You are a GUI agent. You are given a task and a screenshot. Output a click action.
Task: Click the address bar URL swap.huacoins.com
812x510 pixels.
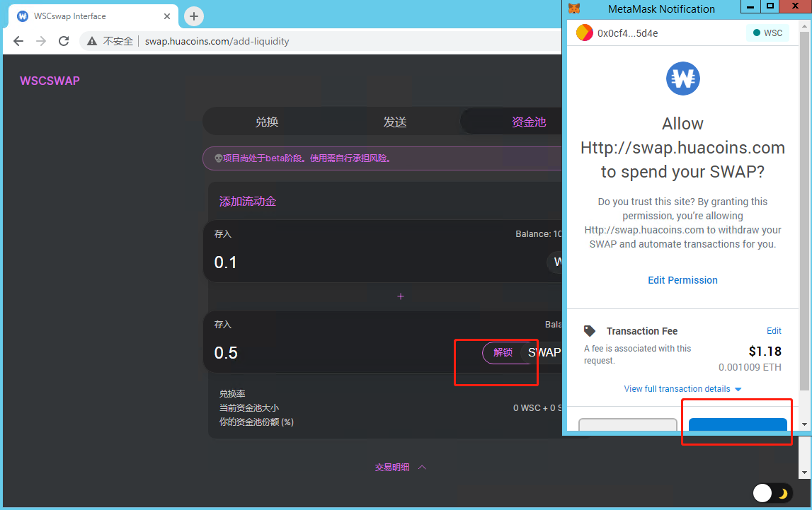(217, 41)
